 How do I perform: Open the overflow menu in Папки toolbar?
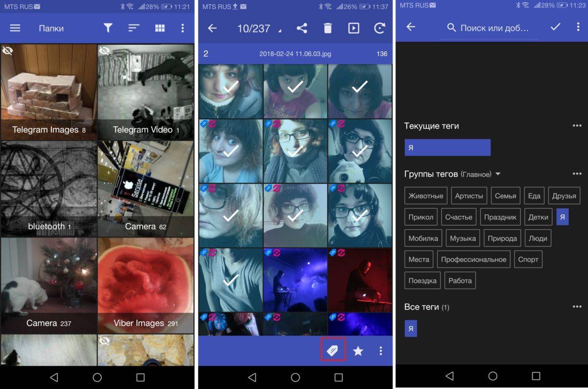point(182,28)
